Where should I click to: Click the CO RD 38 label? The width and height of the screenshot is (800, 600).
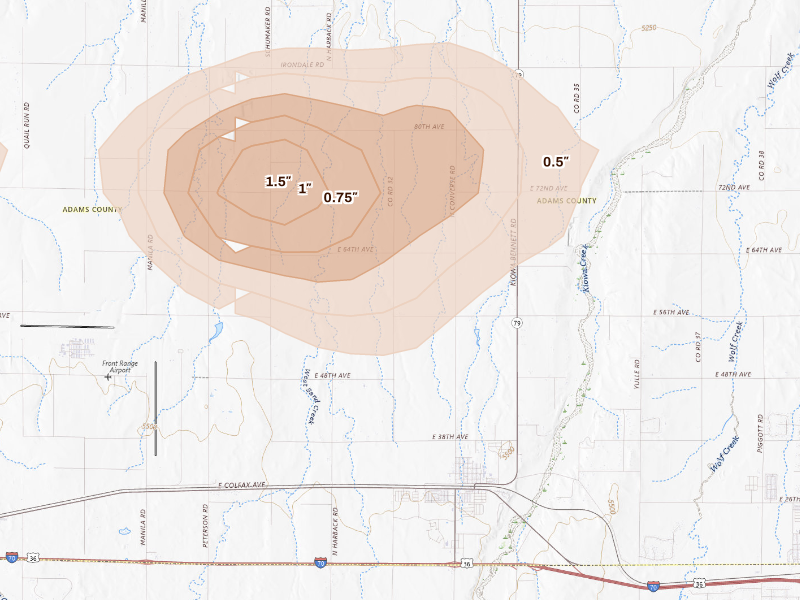(762, 165)
